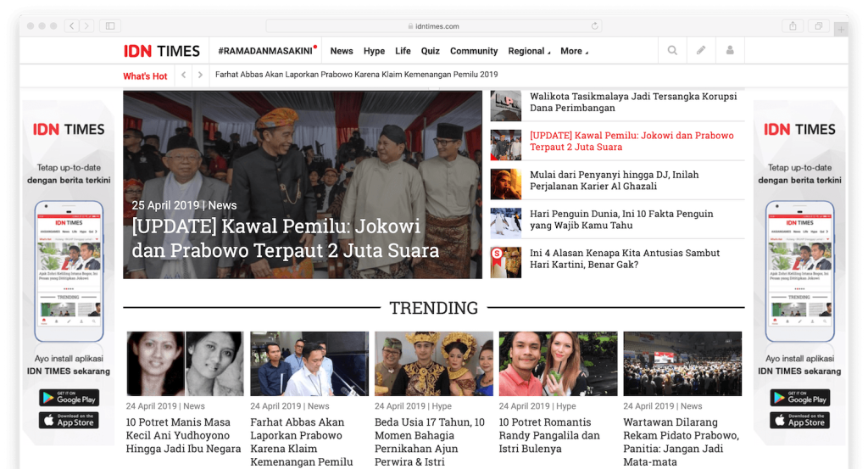Open Farhat Abbas Akan Laporkan Prabowo title
Screen dimensions: 868x469
click(301, 442)
